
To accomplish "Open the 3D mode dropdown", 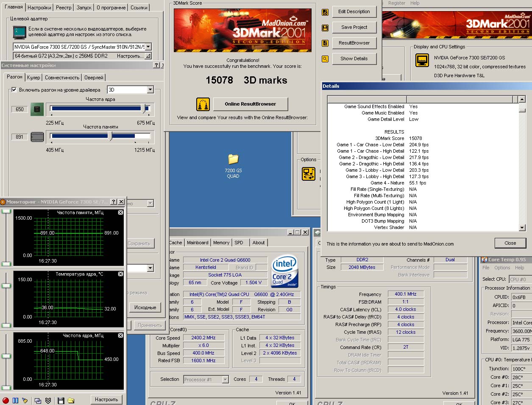I will click(150, 90).
